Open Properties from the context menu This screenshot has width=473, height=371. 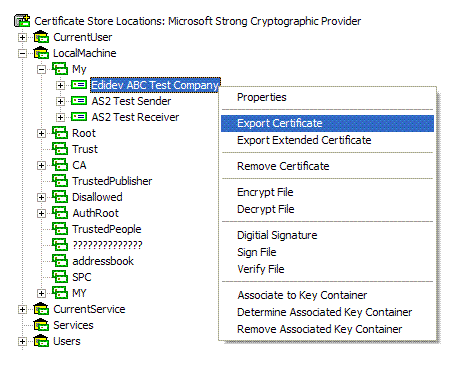[327, 97]
